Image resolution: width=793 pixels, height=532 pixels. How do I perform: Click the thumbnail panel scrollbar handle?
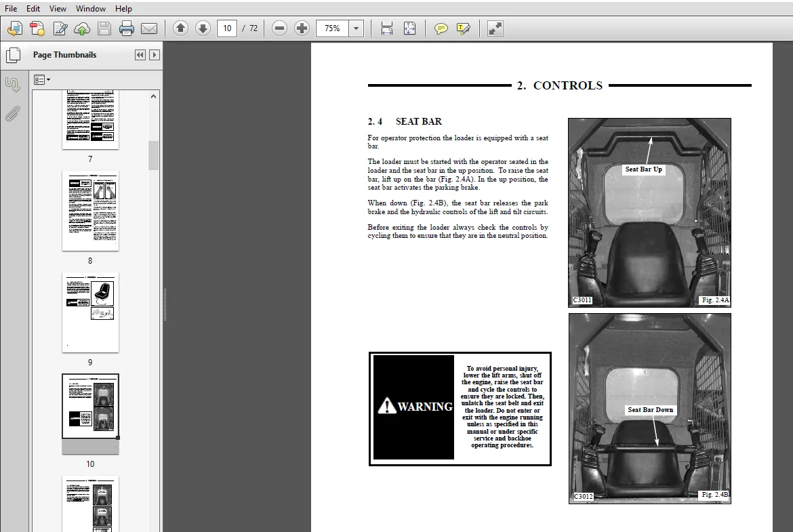click(153, 155)
